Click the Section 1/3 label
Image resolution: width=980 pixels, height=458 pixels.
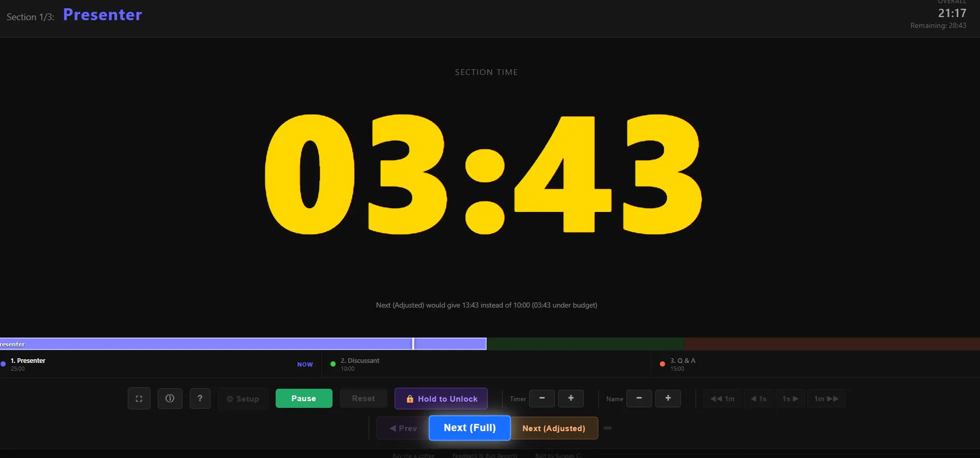tap(30, 17)
